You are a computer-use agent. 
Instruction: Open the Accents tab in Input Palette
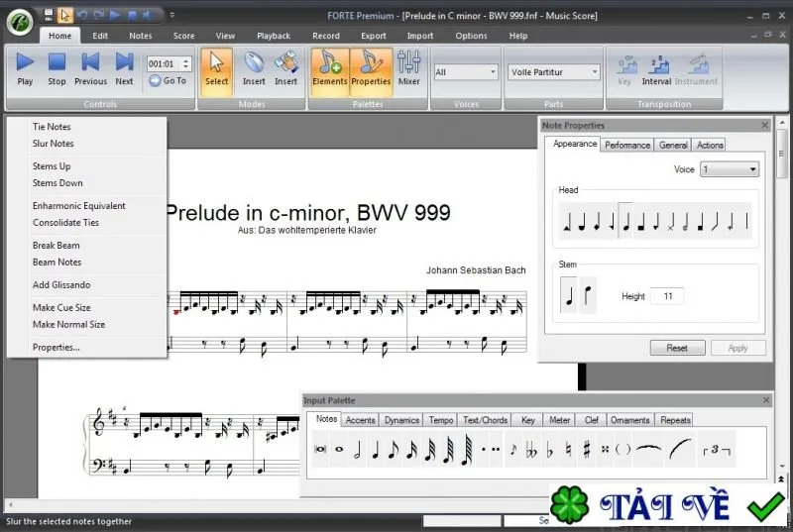pos(360,420)
